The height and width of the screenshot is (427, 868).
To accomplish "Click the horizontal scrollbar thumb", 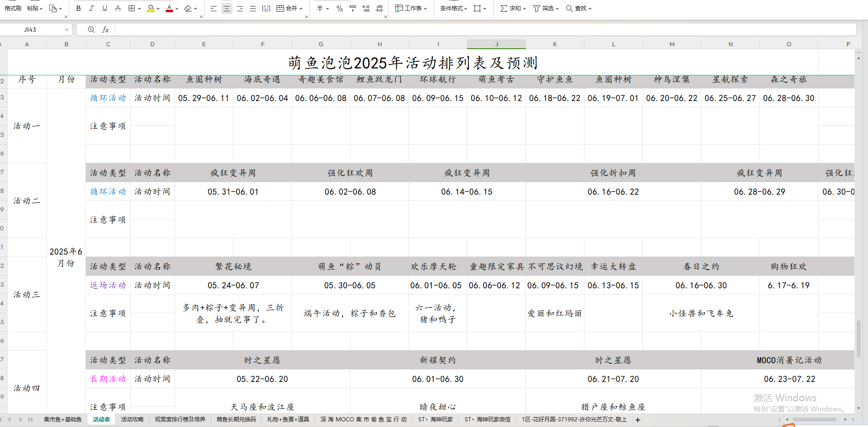I will (x=814, y=420).
